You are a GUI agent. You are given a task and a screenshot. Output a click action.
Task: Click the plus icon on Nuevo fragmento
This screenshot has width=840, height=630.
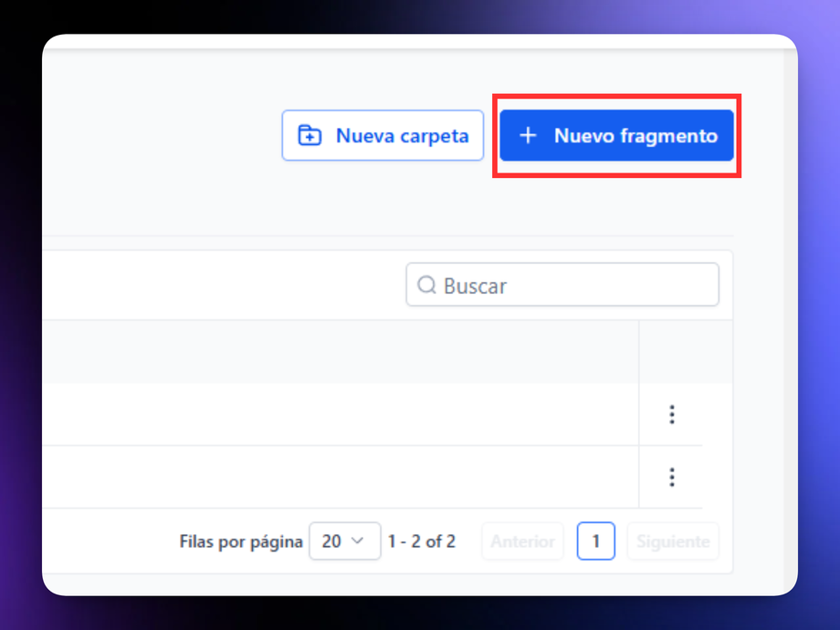pos(528,135)
